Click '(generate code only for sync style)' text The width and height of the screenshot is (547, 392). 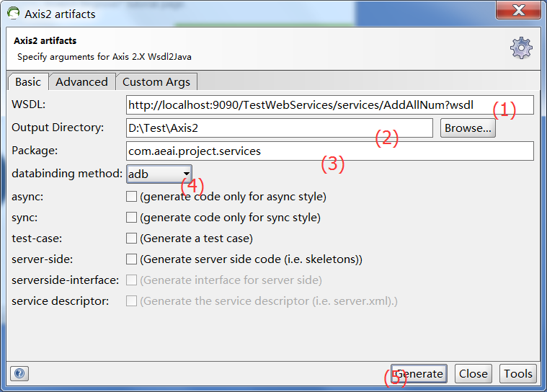pos(230,218)
